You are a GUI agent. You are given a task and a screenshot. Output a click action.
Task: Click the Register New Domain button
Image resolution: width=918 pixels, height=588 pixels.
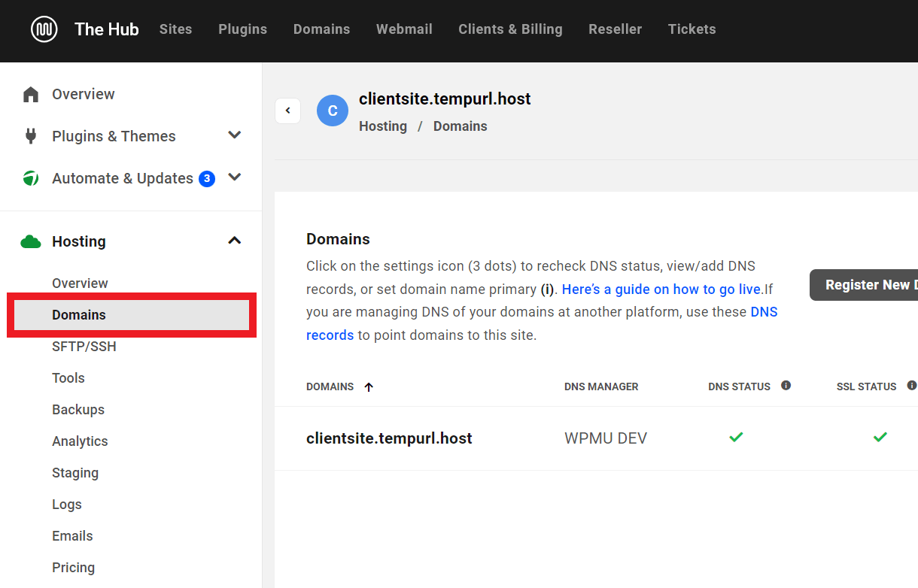(864, 285)
